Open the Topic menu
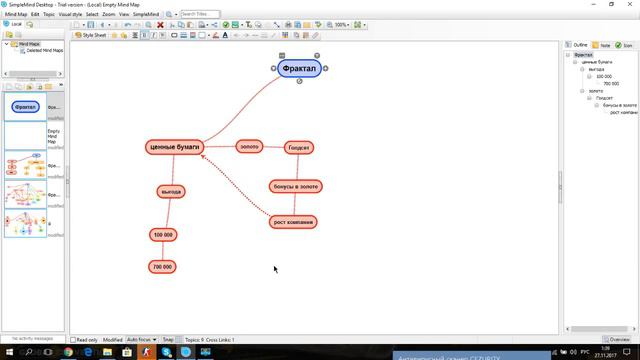 pos(49,14)
